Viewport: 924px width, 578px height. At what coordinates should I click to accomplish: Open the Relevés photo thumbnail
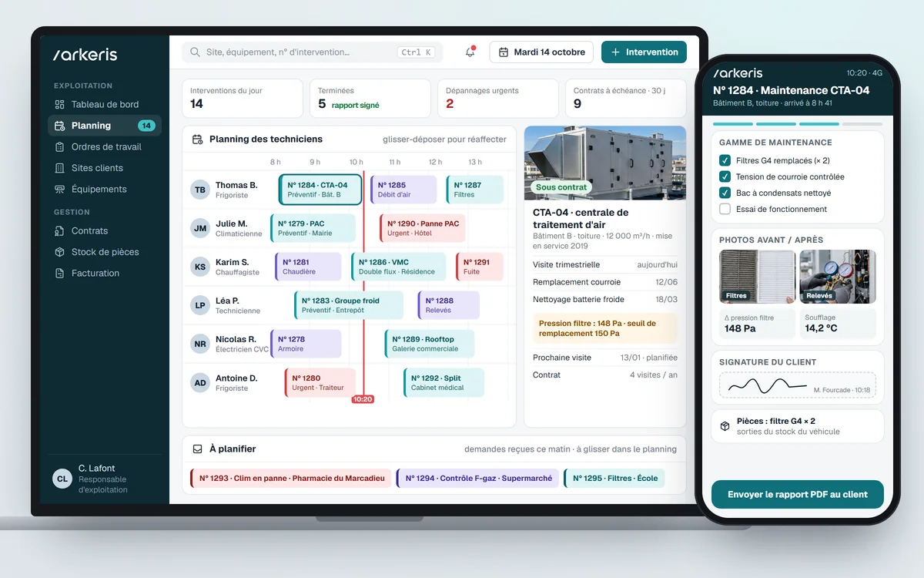point(838,276)
